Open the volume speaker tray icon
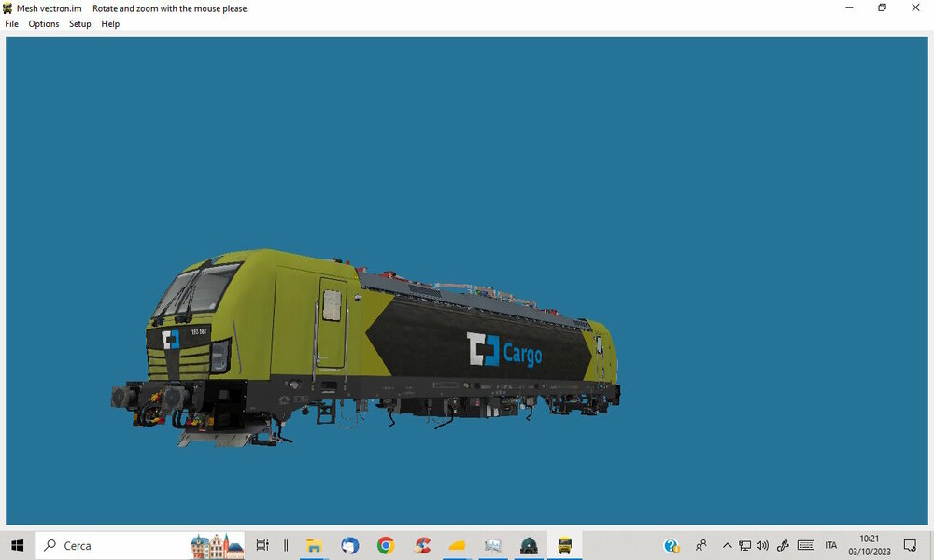Image resolution: width=934 pixels, height=560 pixels. 762,545
